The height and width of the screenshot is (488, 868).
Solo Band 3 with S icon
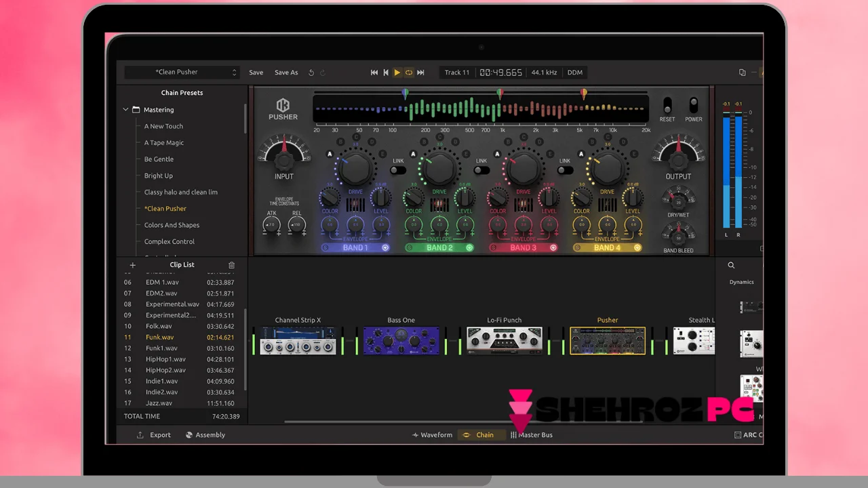click(x=493, y=248)
